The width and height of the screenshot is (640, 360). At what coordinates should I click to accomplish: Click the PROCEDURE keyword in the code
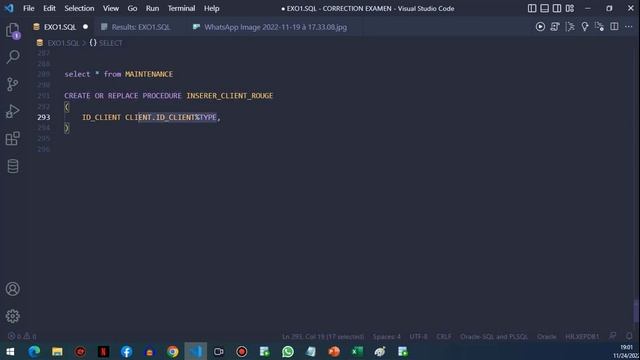162,96
